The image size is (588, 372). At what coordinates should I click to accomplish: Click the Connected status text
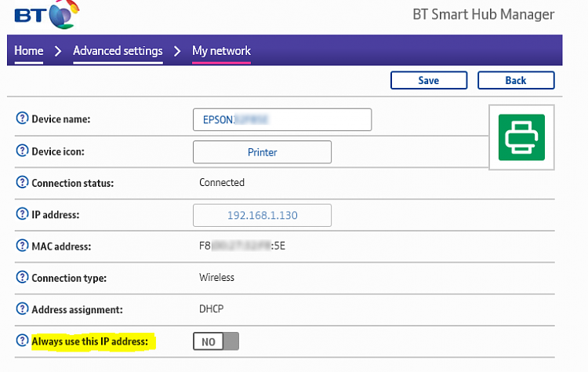point(222,182)
